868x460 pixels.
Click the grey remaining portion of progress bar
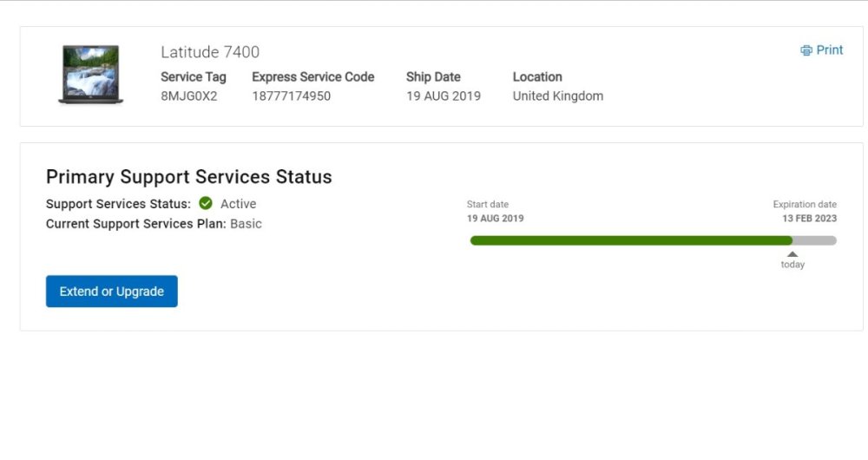coord(815,240)
